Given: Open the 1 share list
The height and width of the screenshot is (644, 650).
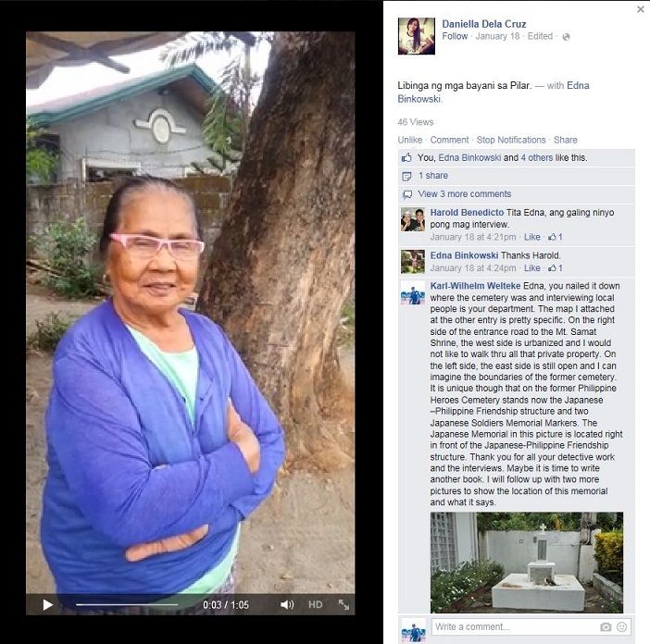Looking at the screenshot, I should click(433, 176).
